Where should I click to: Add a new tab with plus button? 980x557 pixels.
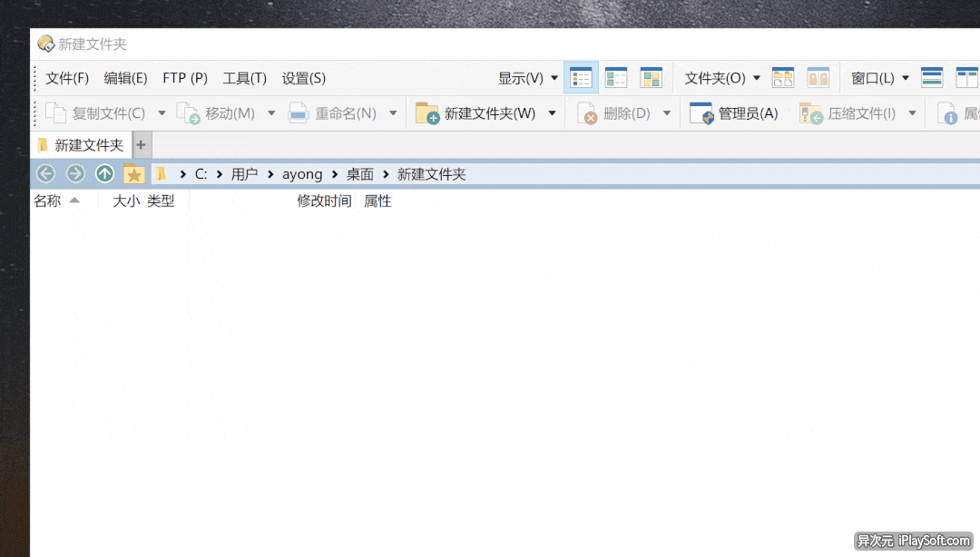[x=141, y=145]
